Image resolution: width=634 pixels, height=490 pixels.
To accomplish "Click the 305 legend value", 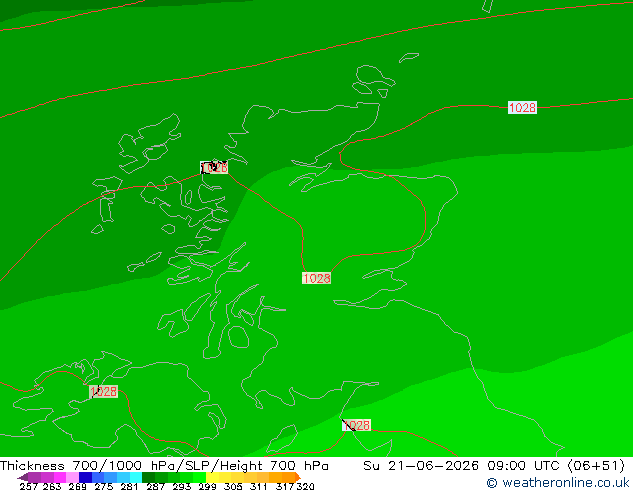I will coord(233,486).
